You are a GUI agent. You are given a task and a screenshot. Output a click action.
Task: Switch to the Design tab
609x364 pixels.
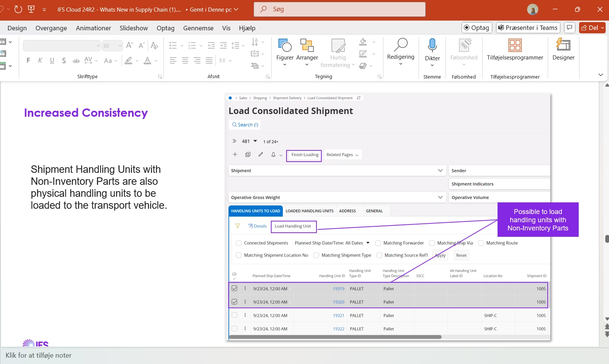(17, 28)
